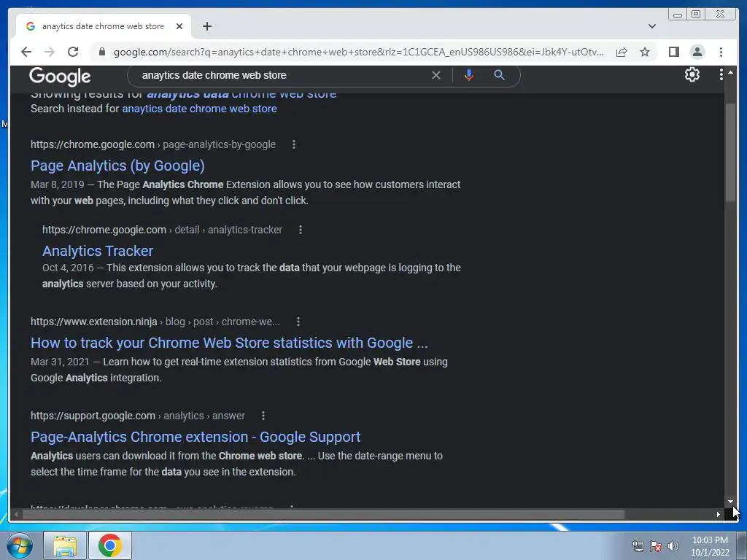747x560 pixels.
Task: Open options dots for support.google.com result
Action: point(263,416)
